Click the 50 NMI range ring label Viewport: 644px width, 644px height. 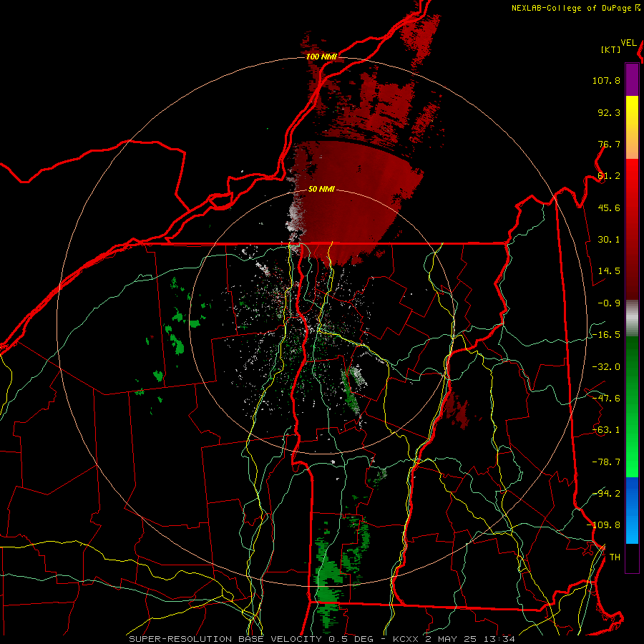[321, 189]
